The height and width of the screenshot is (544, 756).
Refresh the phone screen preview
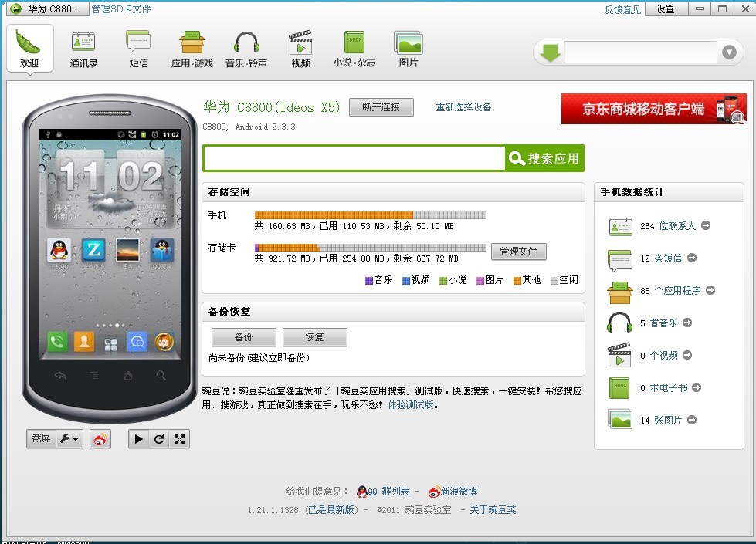(158, 438)
